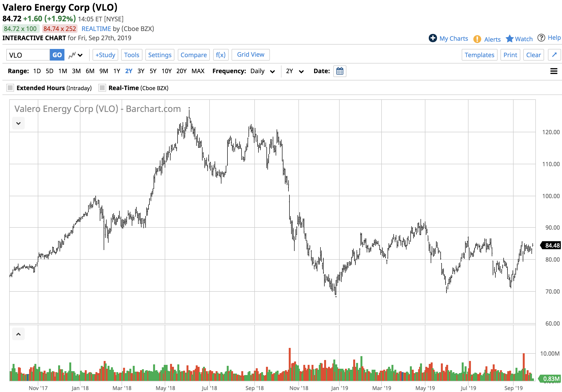
Task: Click the 84.48 price marker label
Action: pyautogui.click(x=551, y=245)
